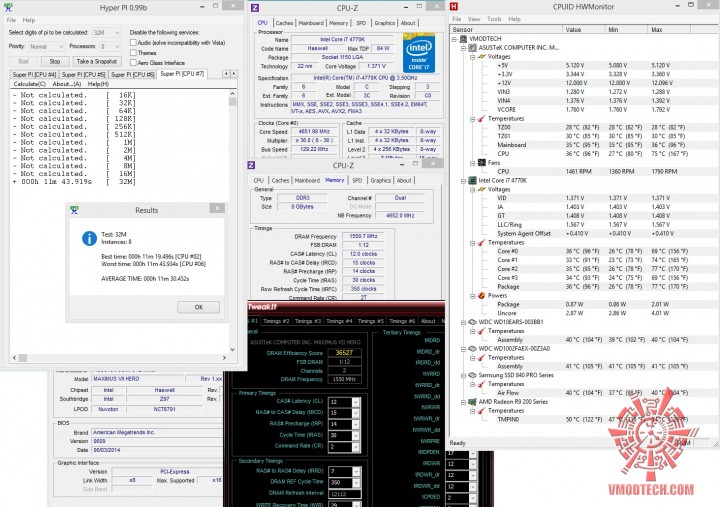Collapse the Intel Core i7 4770K node
This screenshot has width=720, height=507.
coord(463,180)
